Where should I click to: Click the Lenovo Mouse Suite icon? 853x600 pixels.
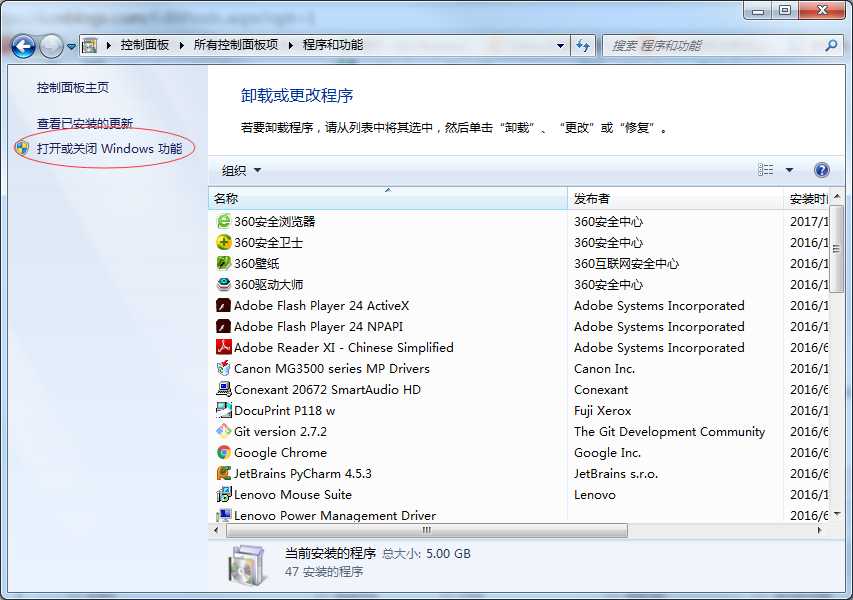point(224,494)
